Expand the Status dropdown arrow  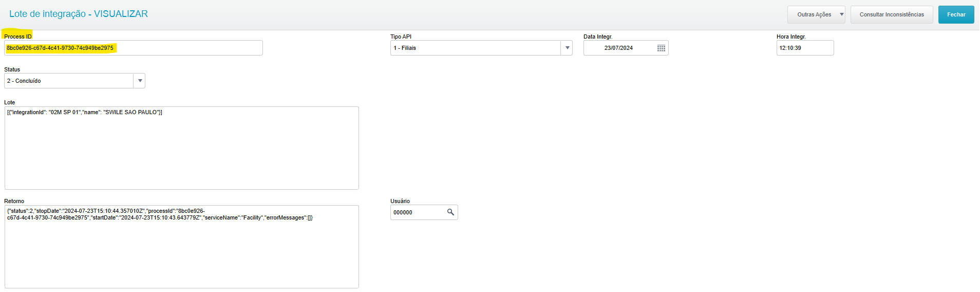point(140,81)
